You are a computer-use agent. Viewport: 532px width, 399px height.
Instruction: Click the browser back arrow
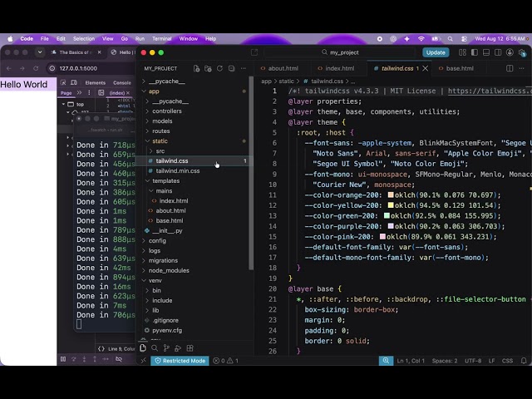point(9,68)
